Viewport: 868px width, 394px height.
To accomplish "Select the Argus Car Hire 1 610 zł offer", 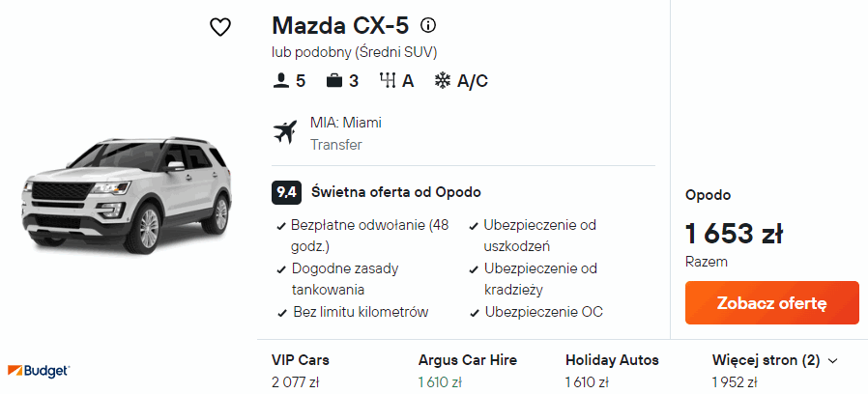I will (x=467, y=371).
